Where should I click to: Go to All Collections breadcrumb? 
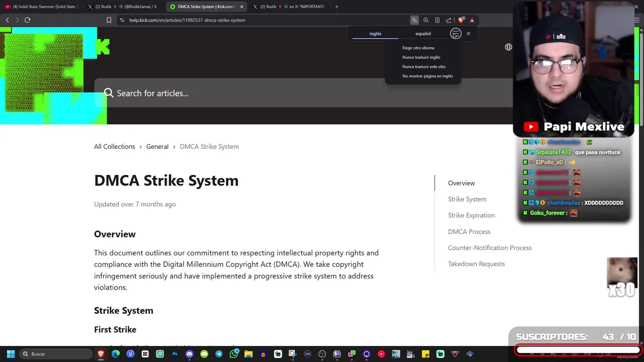pos(115,146)
